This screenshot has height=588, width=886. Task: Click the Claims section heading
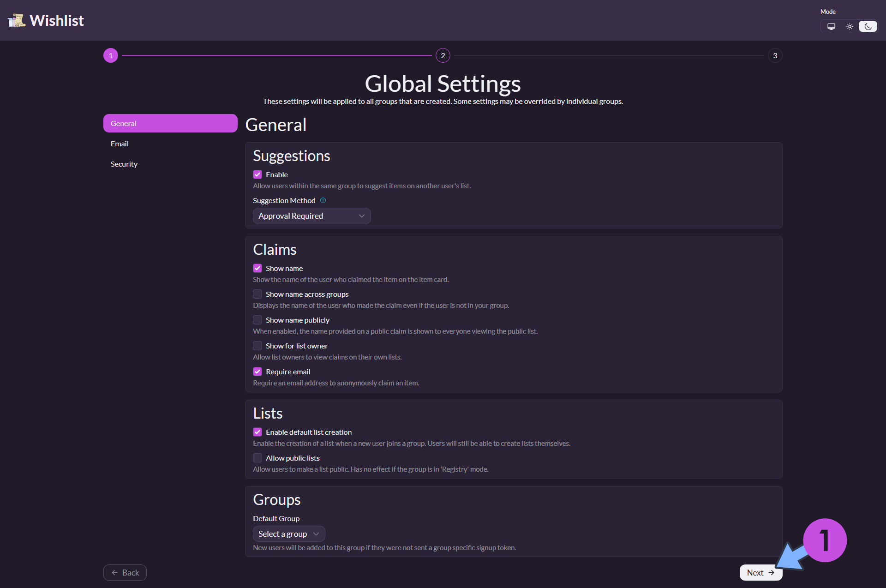tap(275, 250)
